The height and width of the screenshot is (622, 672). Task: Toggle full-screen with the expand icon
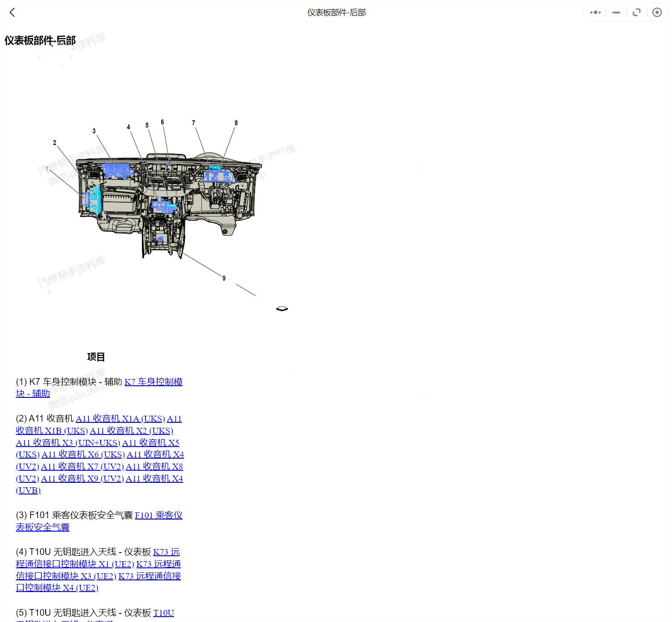pyautogui.click(x=637, y=13)
